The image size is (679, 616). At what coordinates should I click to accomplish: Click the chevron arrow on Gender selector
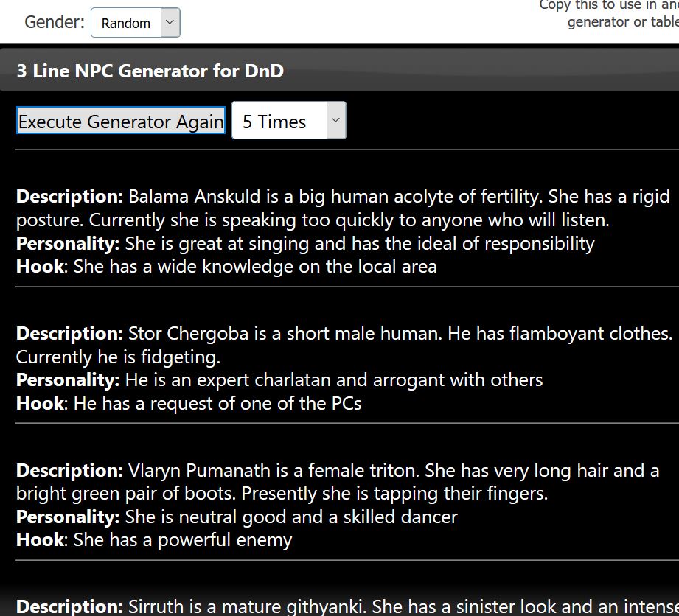click(170, 23)
